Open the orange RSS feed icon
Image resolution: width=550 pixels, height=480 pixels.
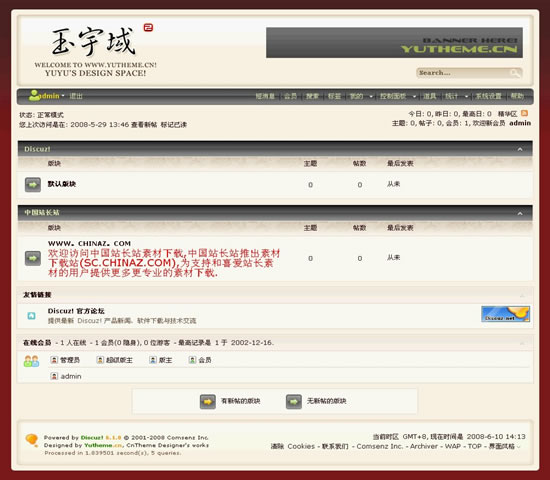[x=524, y=113]
